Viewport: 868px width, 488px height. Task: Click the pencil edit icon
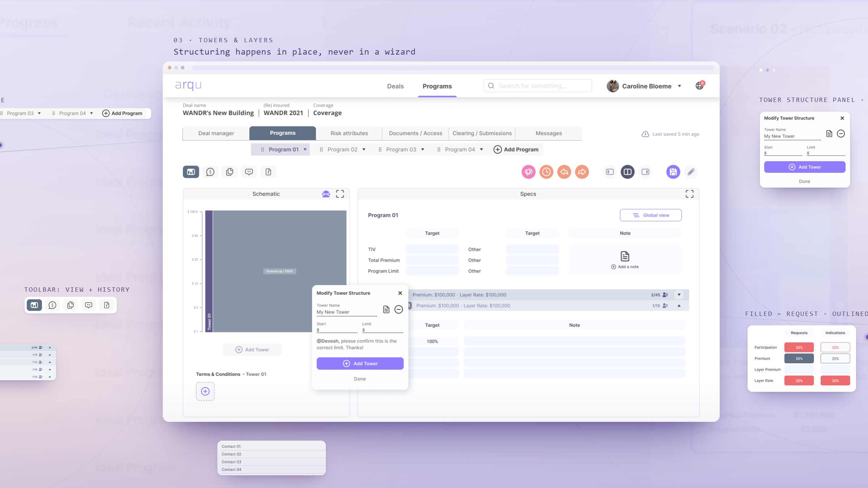point(691,172)
